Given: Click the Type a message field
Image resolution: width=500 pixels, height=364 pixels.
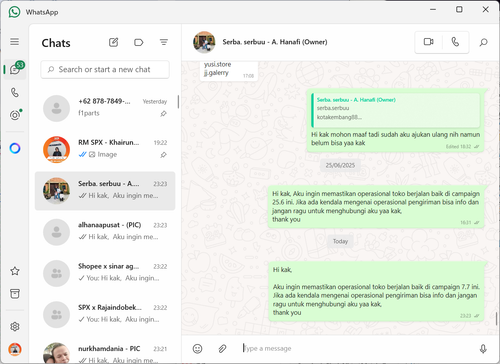Looking at the screenshot, I should point(355,349).
